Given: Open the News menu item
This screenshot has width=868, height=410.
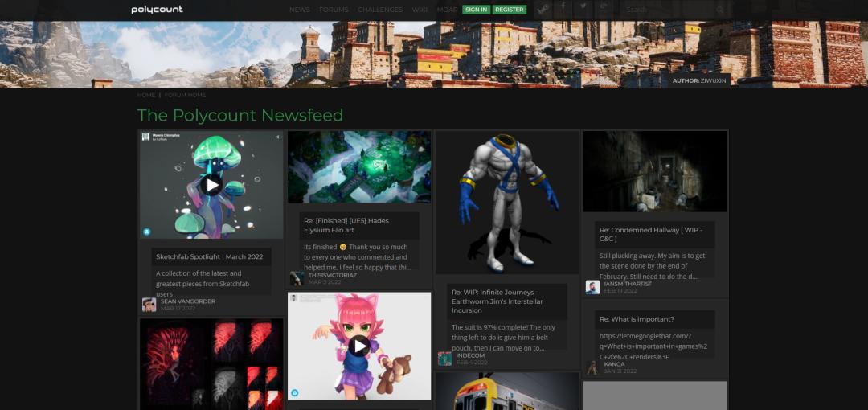Looking at the screenshot, I should point(299,10).
